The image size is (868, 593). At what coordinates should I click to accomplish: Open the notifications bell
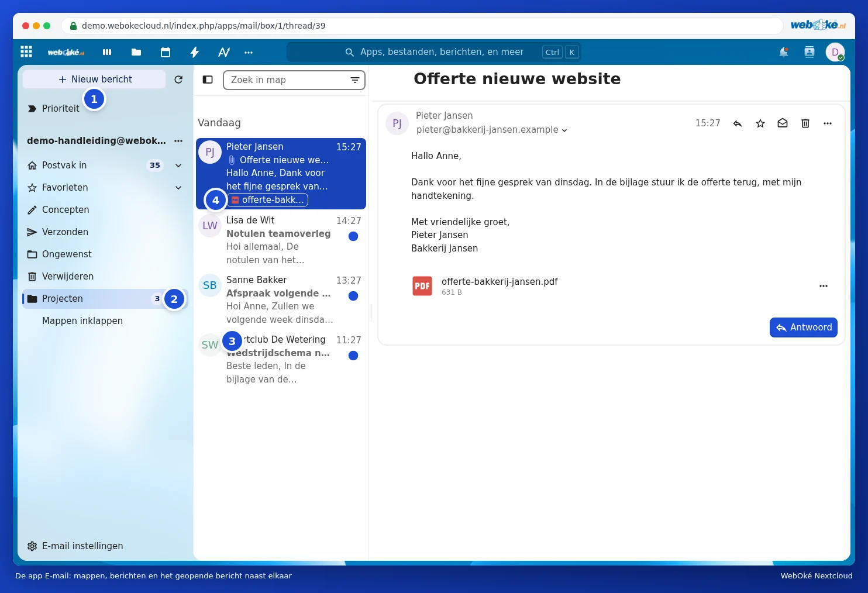pyautogui.click(x=784, y=52)
